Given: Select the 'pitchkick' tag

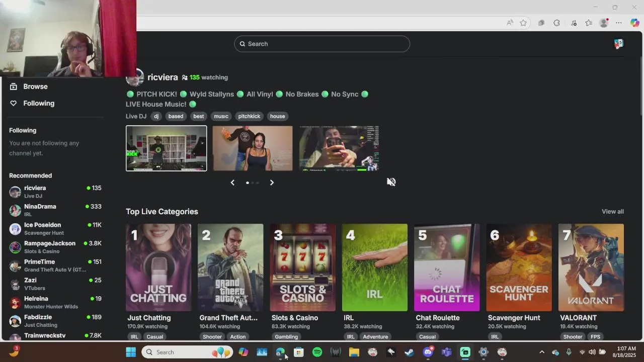Looking at the screenshot, I should 249,116.
